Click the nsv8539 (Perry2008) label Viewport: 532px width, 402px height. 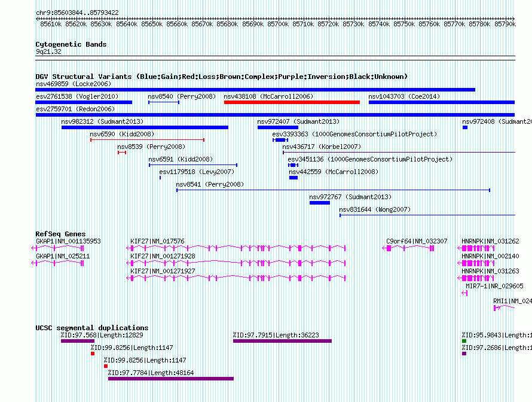tap(151, 147)
